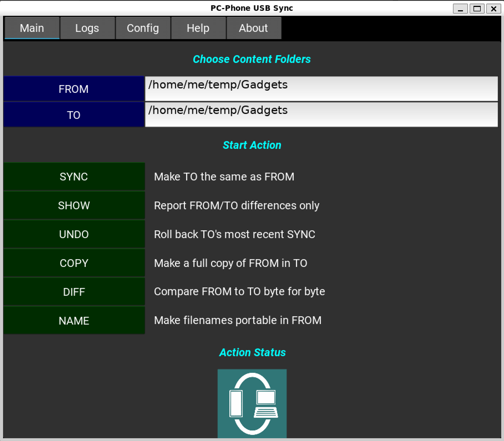
Task: Run the DIFF byte comparison
Action: tap(74, 292)
